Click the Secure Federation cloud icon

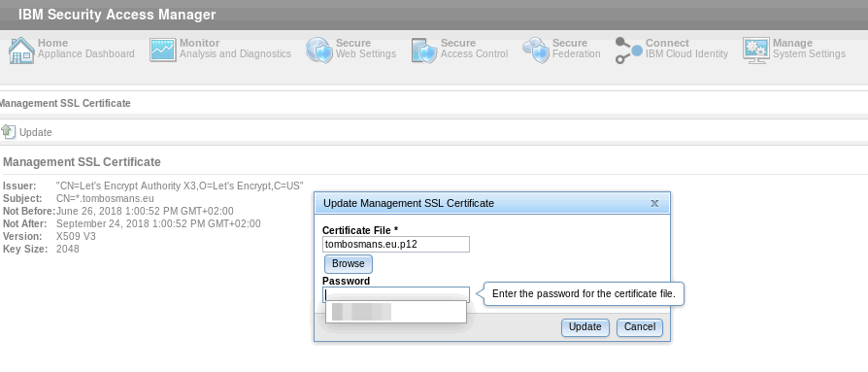tap(536, 51)
